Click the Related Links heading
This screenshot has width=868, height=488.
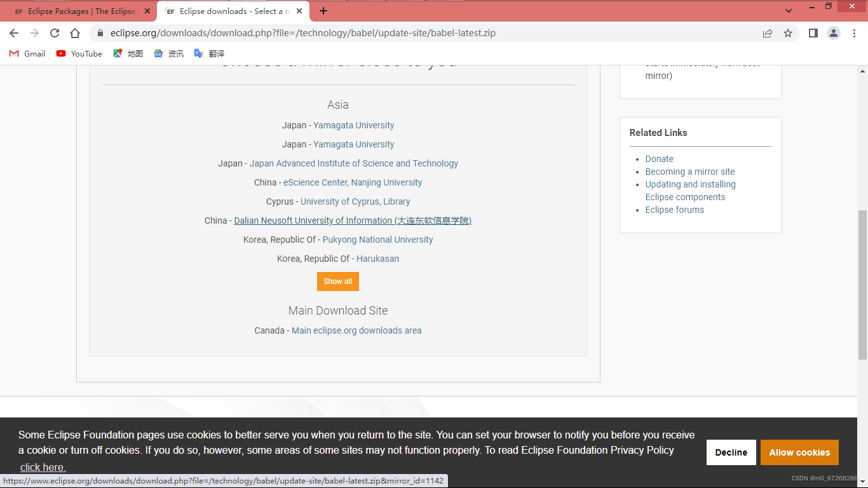click(x=658, y=133)
